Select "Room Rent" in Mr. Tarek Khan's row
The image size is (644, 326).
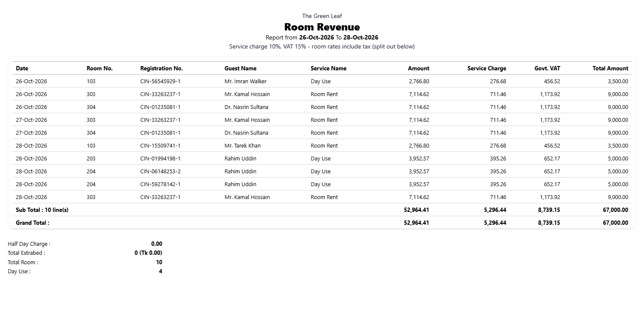pyautogui.click(x=324, y=145)
